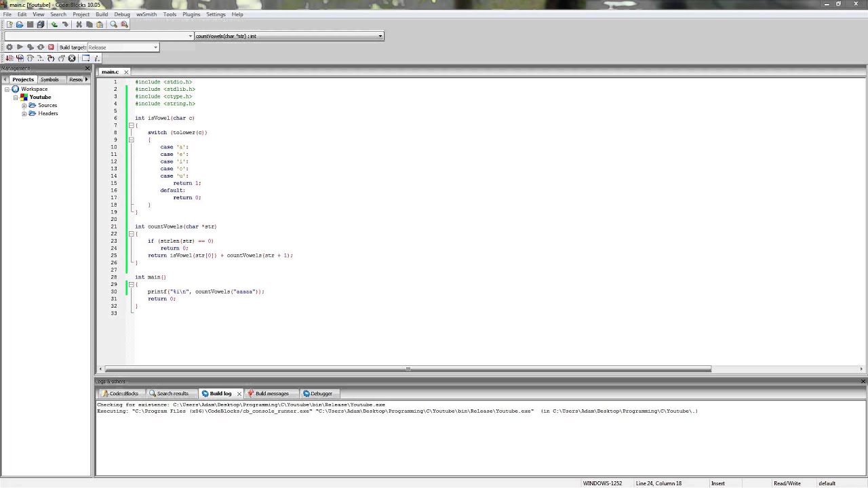Fold the switch block at line 9
Viewport: 868px width, 488px height.
(x=131, y=140)
